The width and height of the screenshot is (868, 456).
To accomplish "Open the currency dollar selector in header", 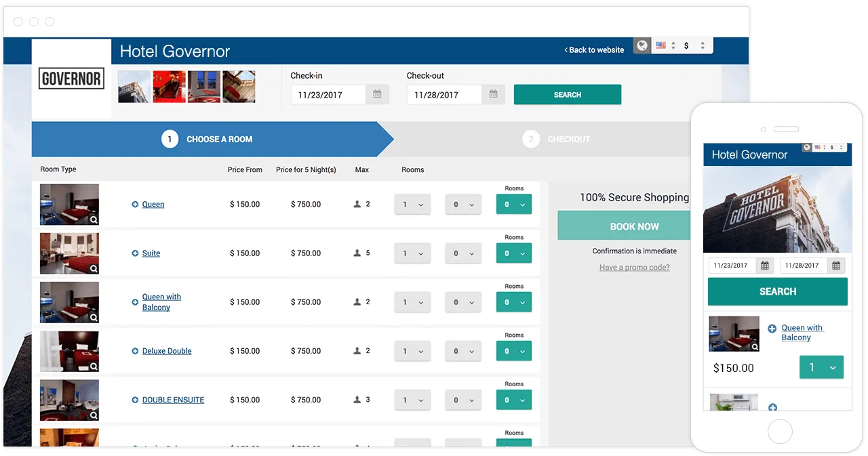I will coord(694,46).
